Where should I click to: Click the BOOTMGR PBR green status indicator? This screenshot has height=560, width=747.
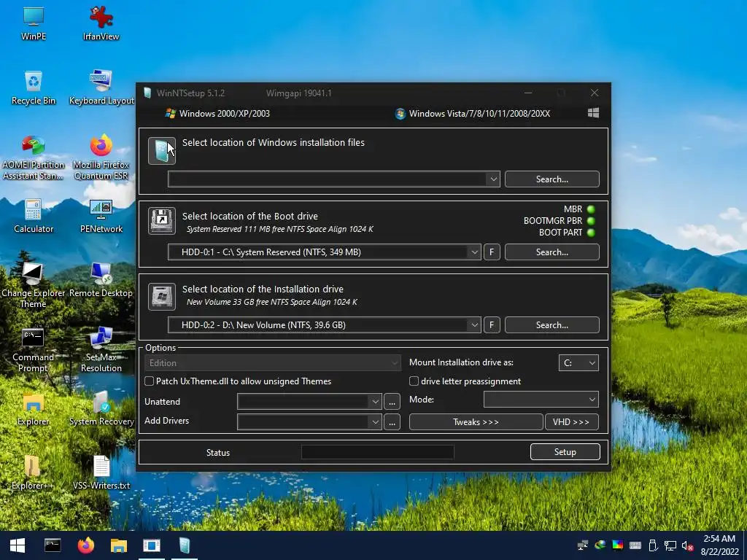click(x=591, y=221)
